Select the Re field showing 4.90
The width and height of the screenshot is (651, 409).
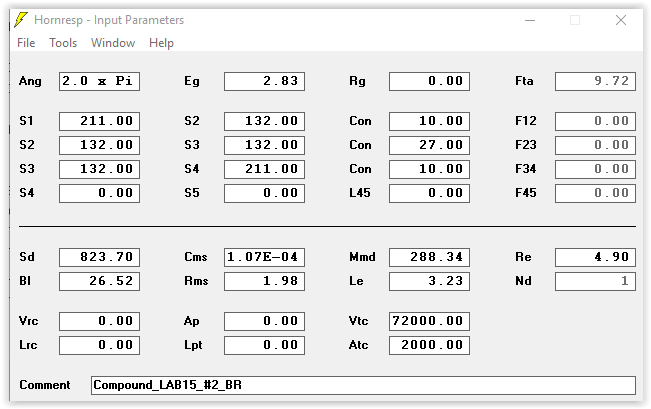[595, 257]
